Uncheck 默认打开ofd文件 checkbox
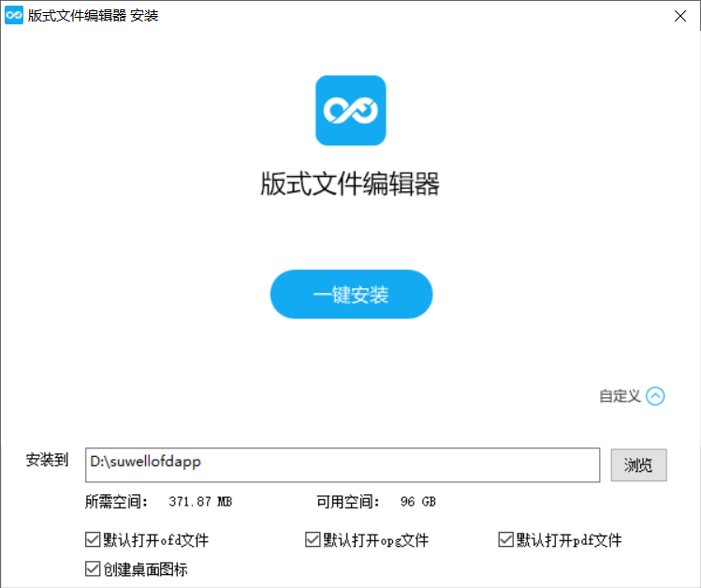701x588 pixels. pyautogui.click(x=92, y=539)
